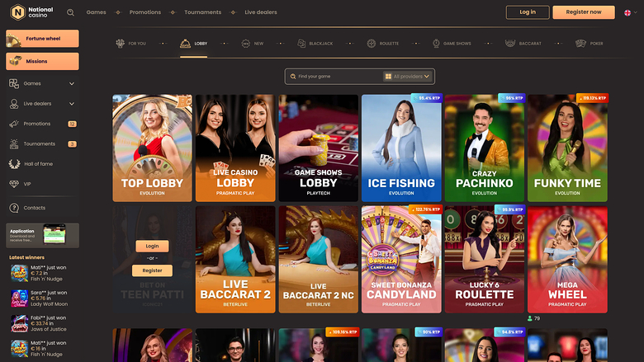This screenshot has height=362, width=644.
Task: Open the Live Baccarat 2 Beterlive card
Action: click(x=235, y=260)
